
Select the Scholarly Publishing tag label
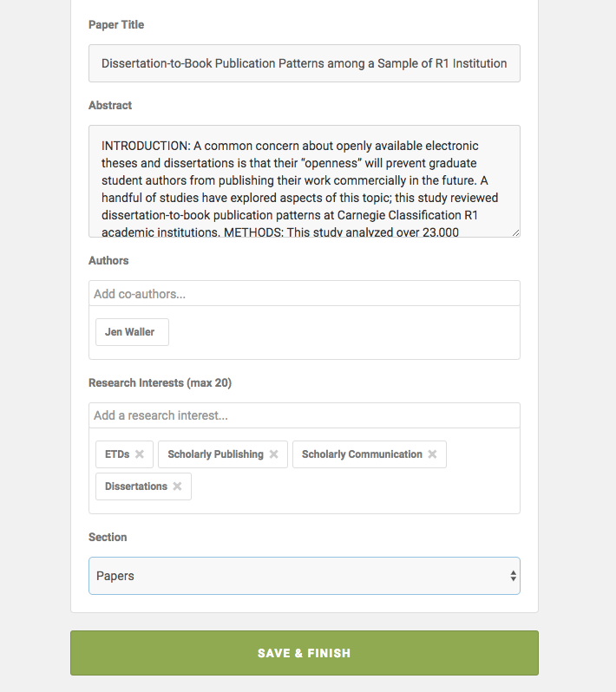tap(215, 454)
